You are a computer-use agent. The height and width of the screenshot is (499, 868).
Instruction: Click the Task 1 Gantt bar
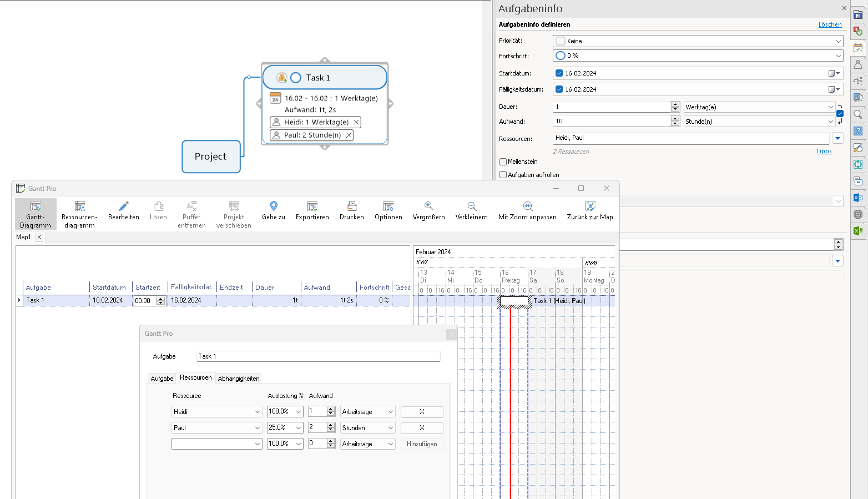(514, 301)
